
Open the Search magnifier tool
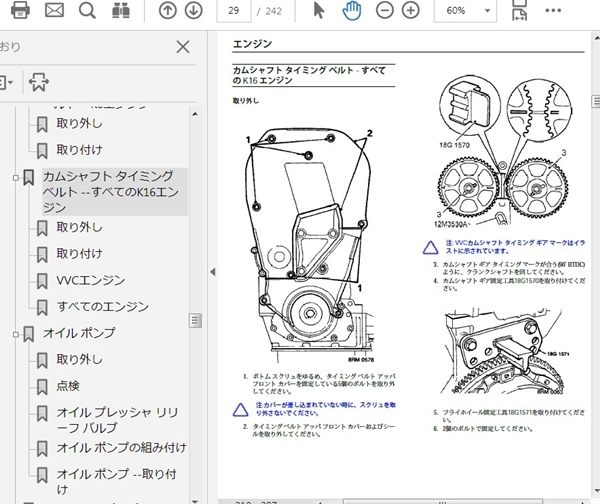coord(87,10)
